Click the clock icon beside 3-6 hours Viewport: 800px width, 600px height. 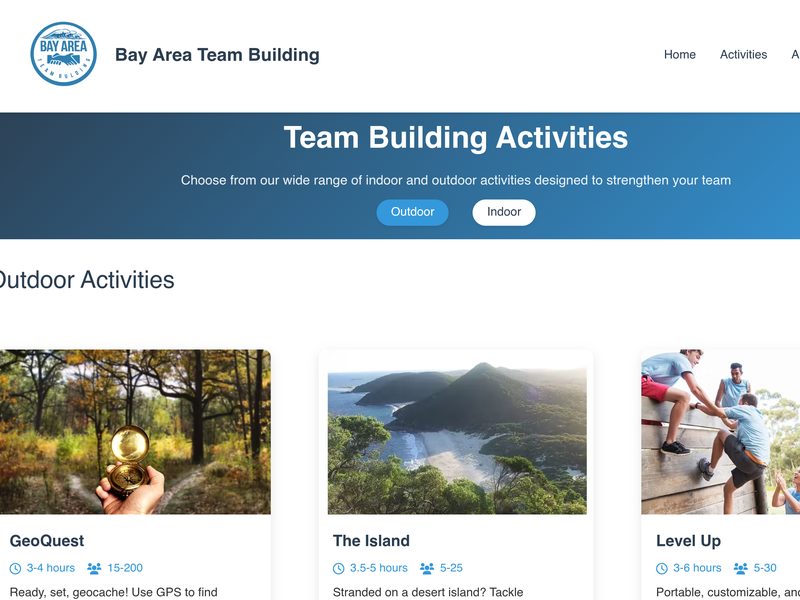tap(662, 568)
